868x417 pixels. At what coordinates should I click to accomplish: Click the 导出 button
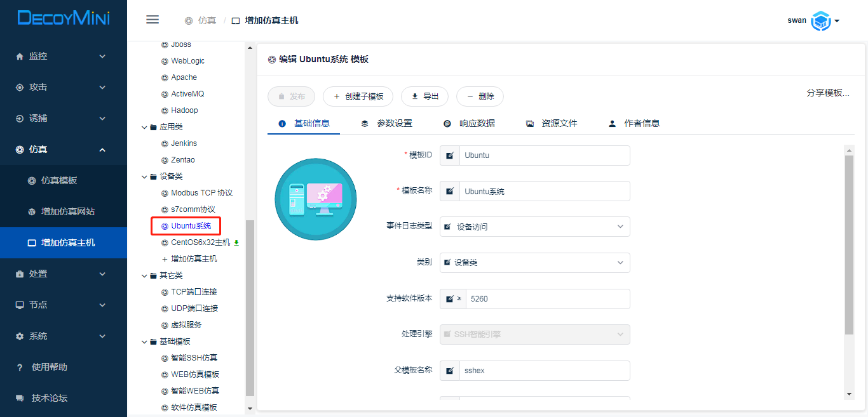click(424, 96)
